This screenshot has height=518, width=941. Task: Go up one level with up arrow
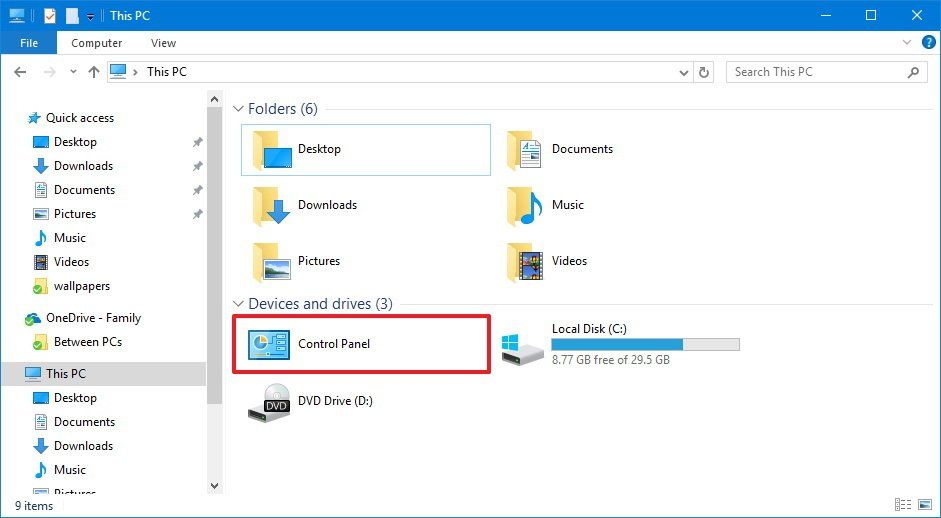click(x=94, y=72)
